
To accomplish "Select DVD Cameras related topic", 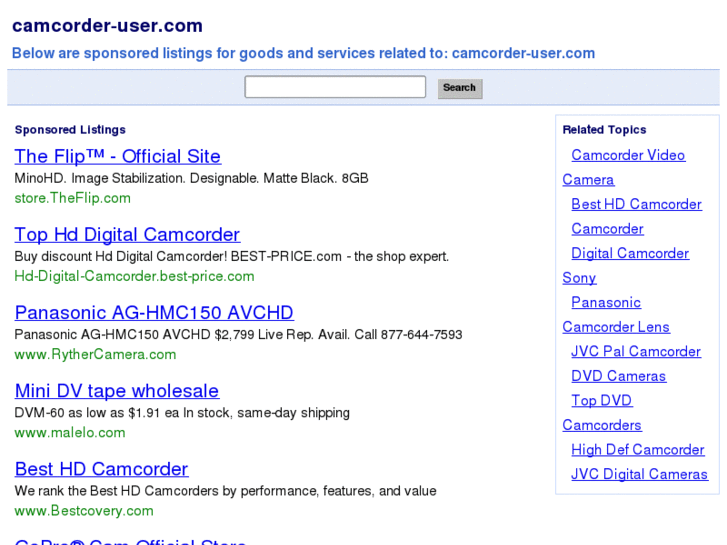I will pos(619,376).
